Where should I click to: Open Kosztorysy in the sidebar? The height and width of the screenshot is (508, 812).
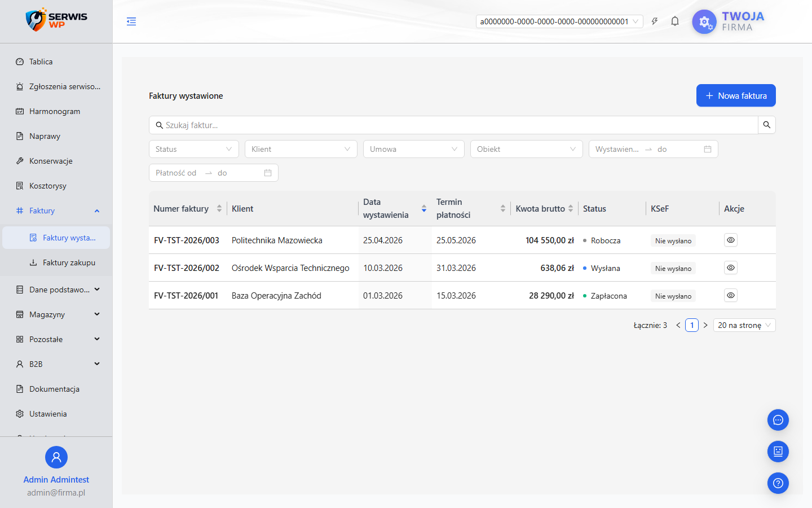click(x=56, y=186)
